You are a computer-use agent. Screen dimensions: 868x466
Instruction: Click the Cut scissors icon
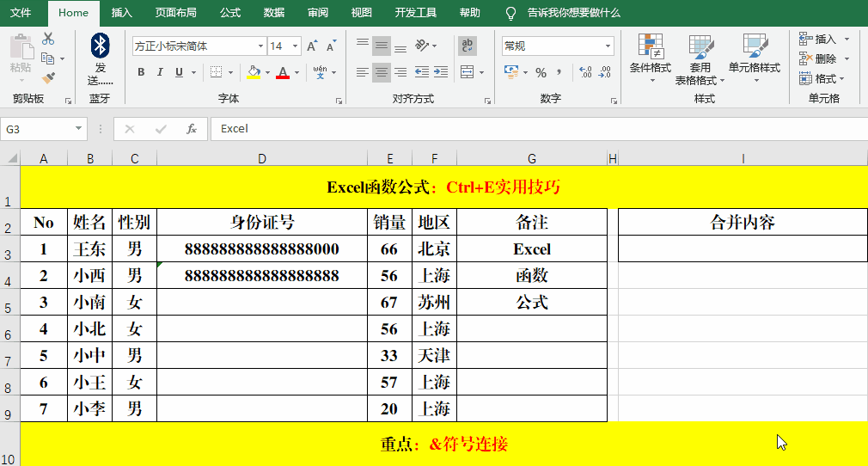tap(48, 39)
